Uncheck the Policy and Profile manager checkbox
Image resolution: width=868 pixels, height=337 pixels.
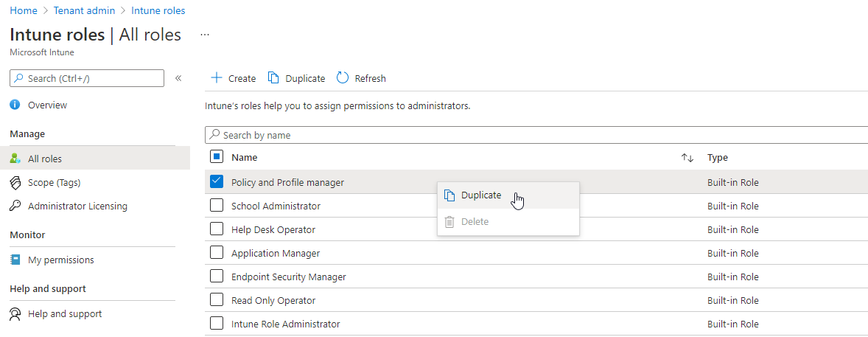(217, 182)
